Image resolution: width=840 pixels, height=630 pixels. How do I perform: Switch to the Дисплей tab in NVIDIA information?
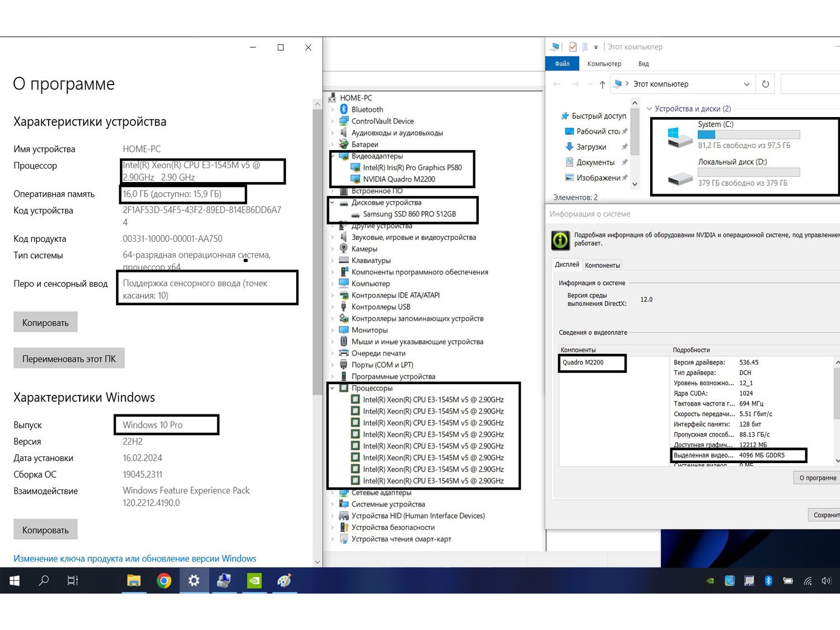tap(567, 264)
